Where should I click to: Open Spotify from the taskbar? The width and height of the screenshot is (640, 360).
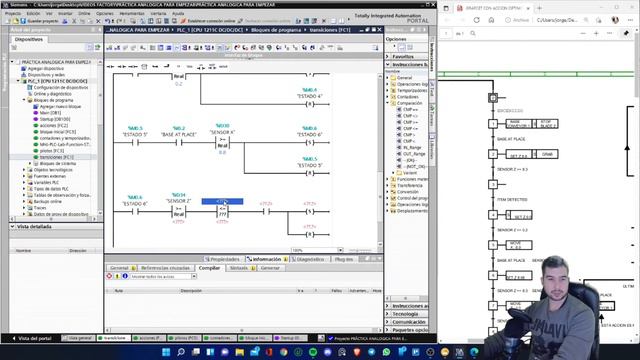pyautogui.click(x=313, y=352)
